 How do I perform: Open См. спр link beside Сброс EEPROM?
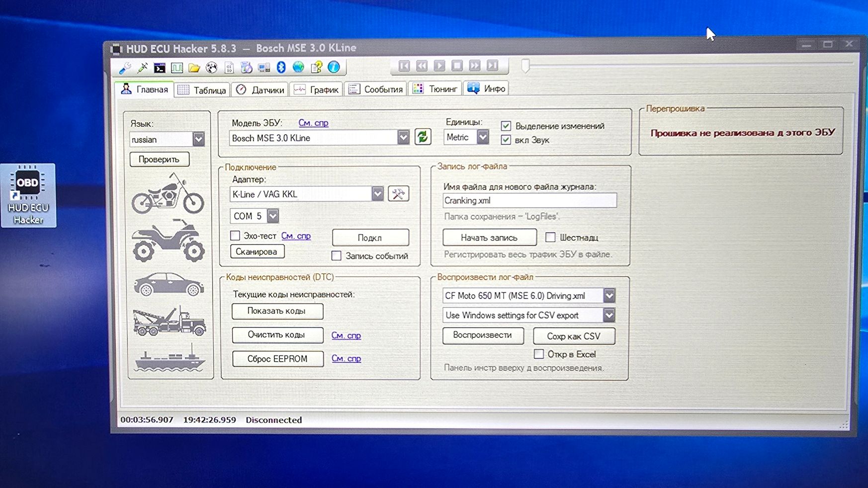point(346,358)
